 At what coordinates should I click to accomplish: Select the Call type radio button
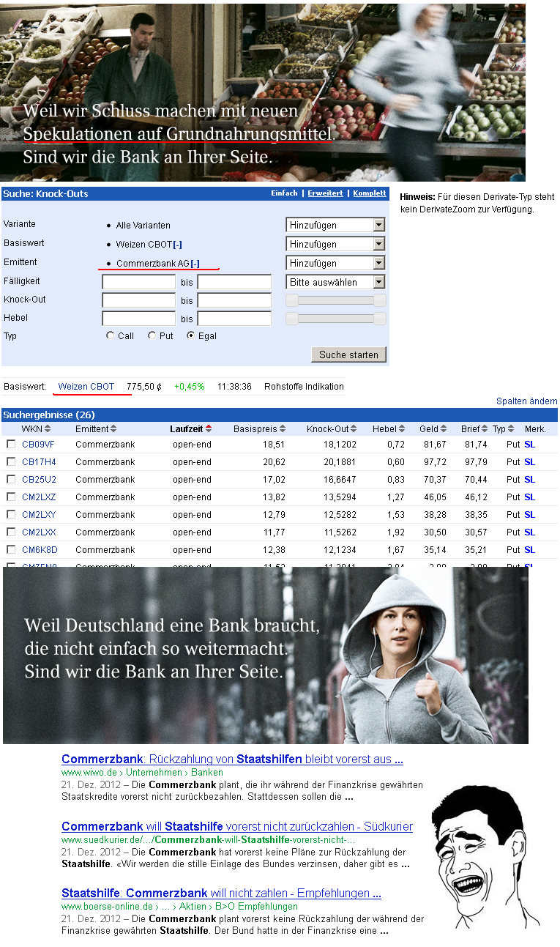[x=110, y=335]
